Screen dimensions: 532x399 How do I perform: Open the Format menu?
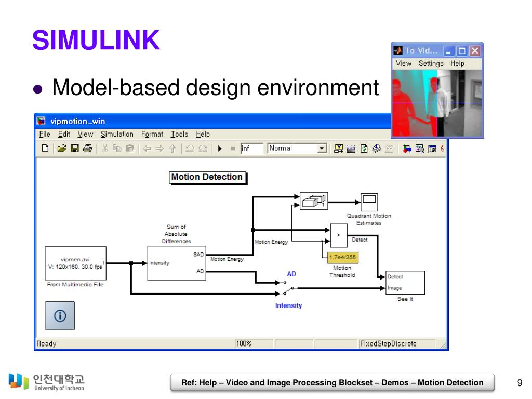(x=152, y=134)
